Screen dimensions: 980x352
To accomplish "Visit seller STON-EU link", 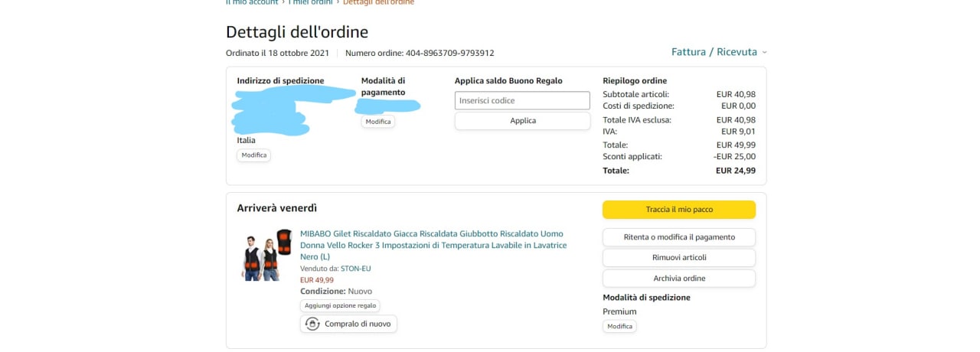I will point(355,269).
